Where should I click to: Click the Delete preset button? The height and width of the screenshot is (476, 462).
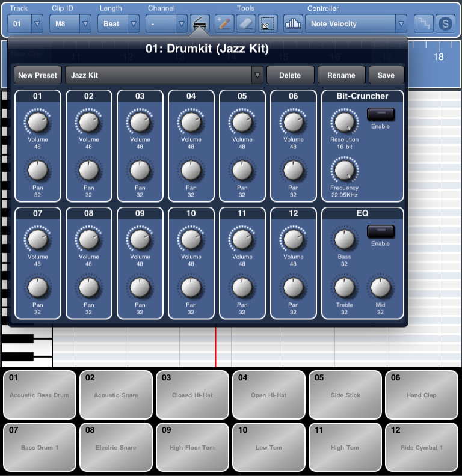pos(291,75)
